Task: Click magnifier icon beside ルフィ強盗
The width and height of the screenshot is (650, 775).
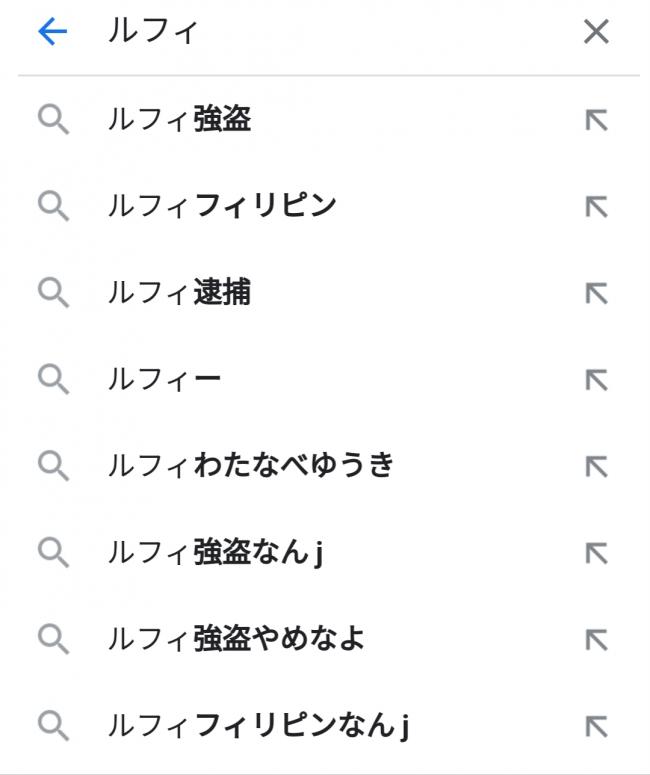Action: (x=53, y=120)
